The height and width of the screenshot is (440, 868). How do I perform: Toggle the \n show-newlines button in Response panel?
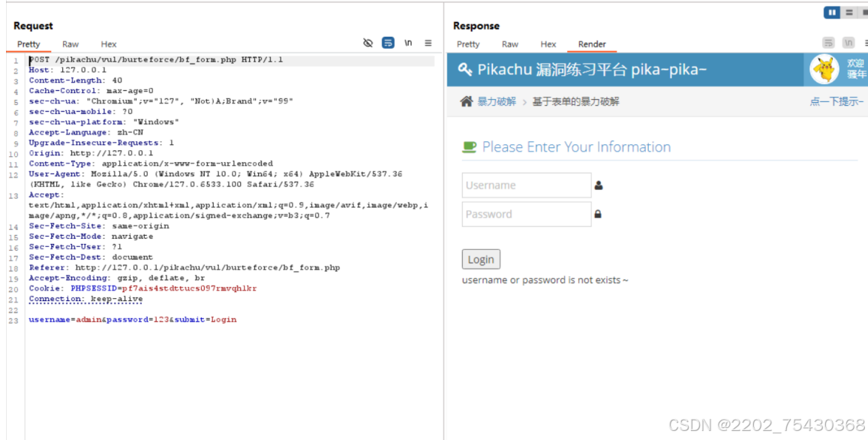pos(848,44)
